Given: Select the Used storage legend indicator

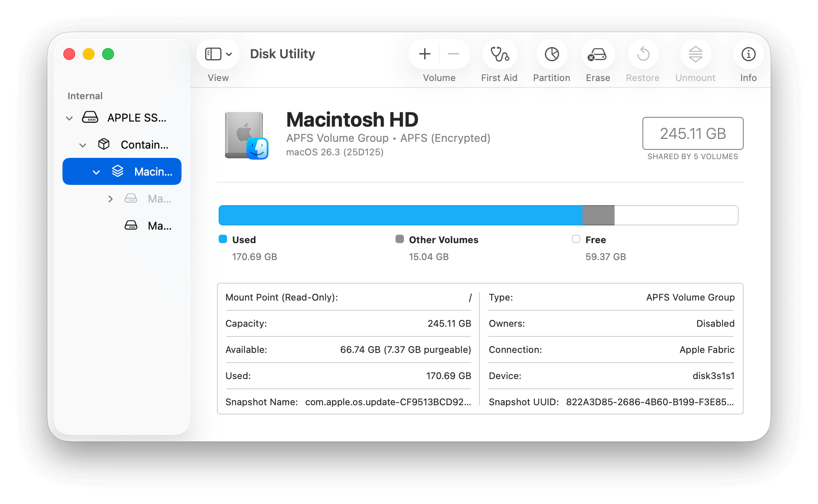Looking at the screenshot, I should (x=222, y=239).
